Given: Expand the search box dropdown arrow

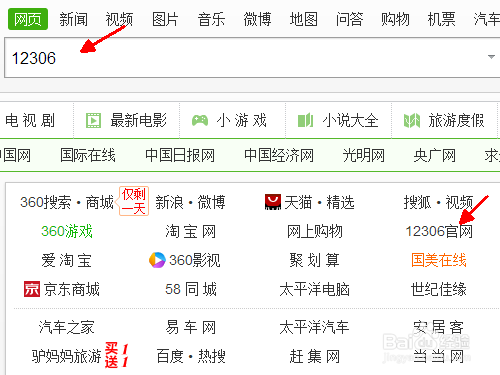Looking at the screenshot, I should 491,57.
